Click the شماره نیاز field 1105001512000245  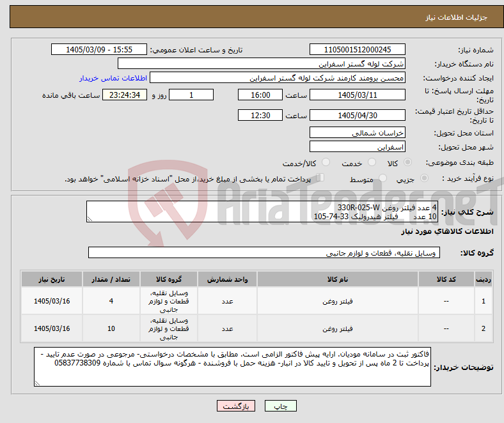(x=358, y=49)
